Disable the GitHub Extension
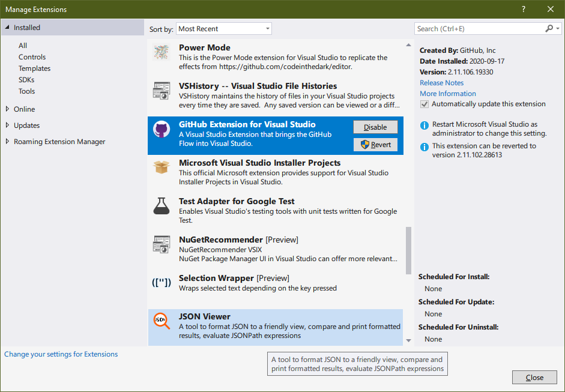The height and width of the screenshot is (392, 565). [375, 127]
